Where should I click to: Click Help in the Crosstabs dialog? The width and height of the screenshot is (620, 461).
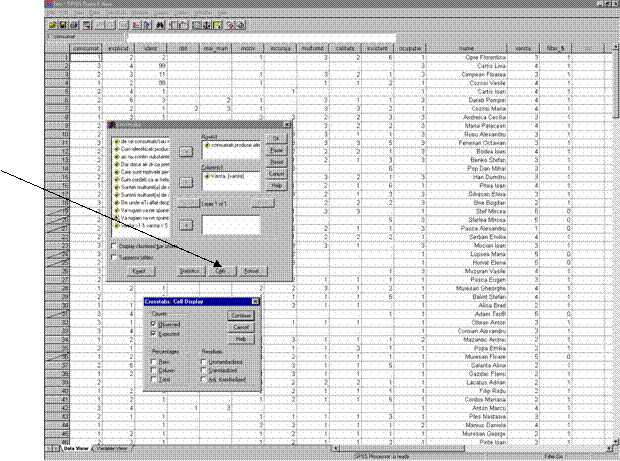276,185
